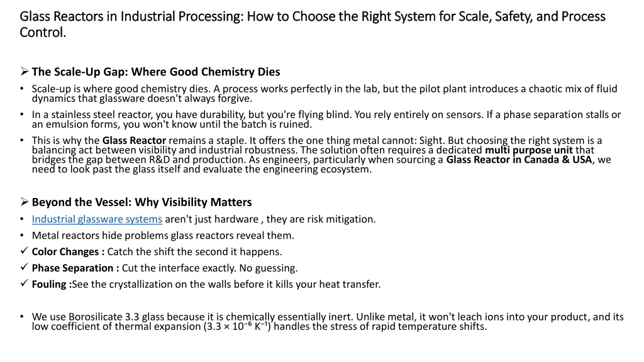This screenshot has width=644, height=362.
Task: Click the arrow bullet beside Beyond the Vessel heading
Action: point(25,202)
